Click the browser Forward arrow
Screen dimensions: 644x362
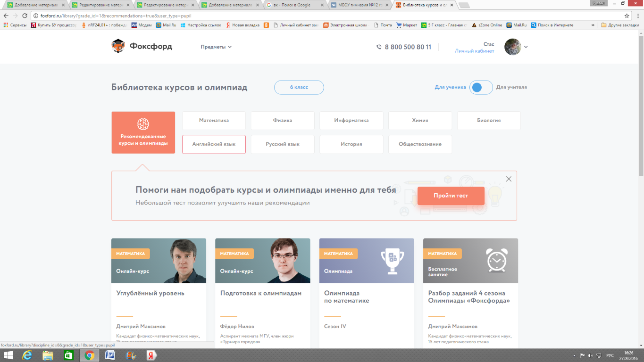click(x=15, y=16)
